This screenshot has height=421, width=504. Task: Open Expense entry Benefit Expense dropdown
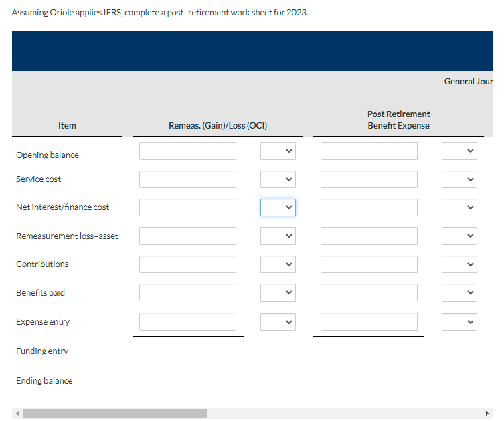(459, 322)
